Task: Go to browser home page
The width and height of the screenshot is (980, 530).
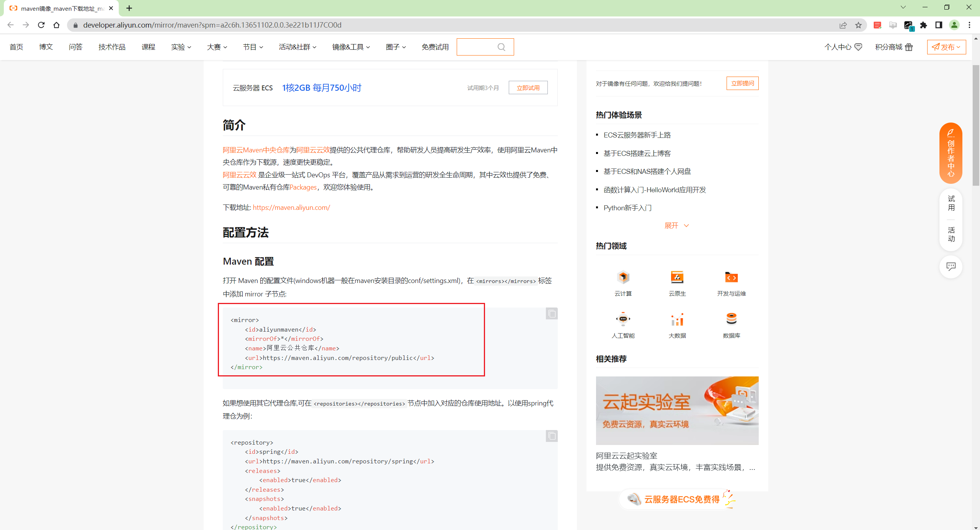Action: (x=56, y=25)
